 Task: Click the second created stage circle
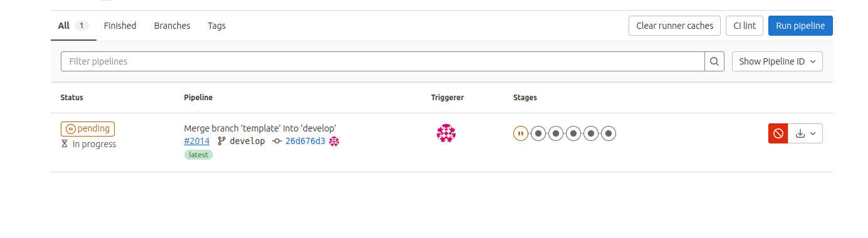click(555, 133)
